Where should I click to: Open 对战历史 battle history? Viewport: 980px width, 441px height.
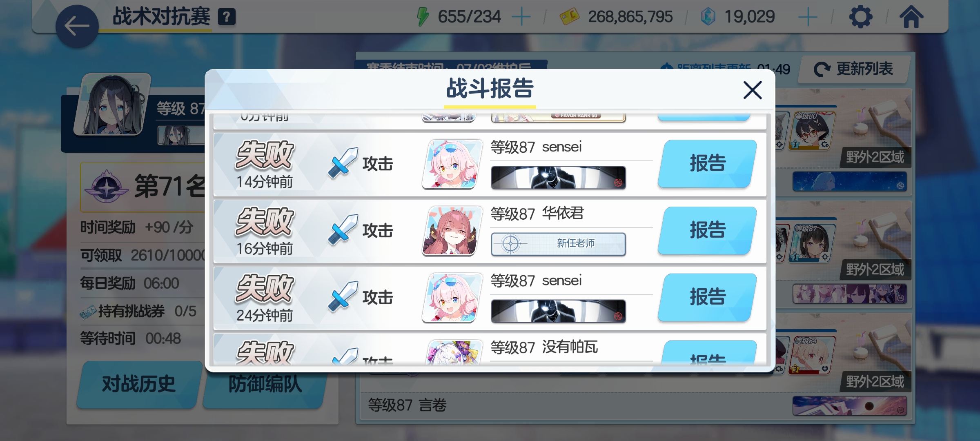pyautogui.click(x=138, y=384)
